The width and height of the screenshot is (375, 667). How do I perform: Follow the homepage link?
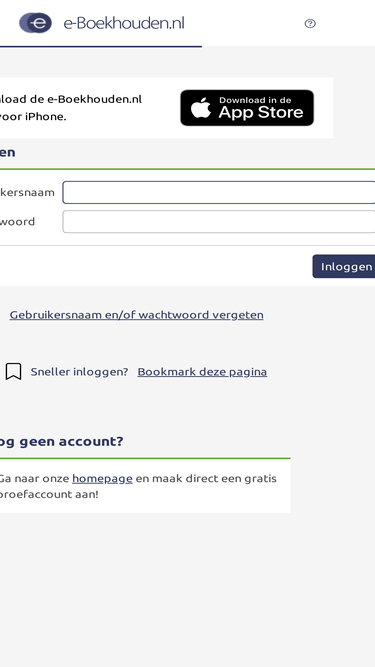pyautogui.click(x=102, y=479)
